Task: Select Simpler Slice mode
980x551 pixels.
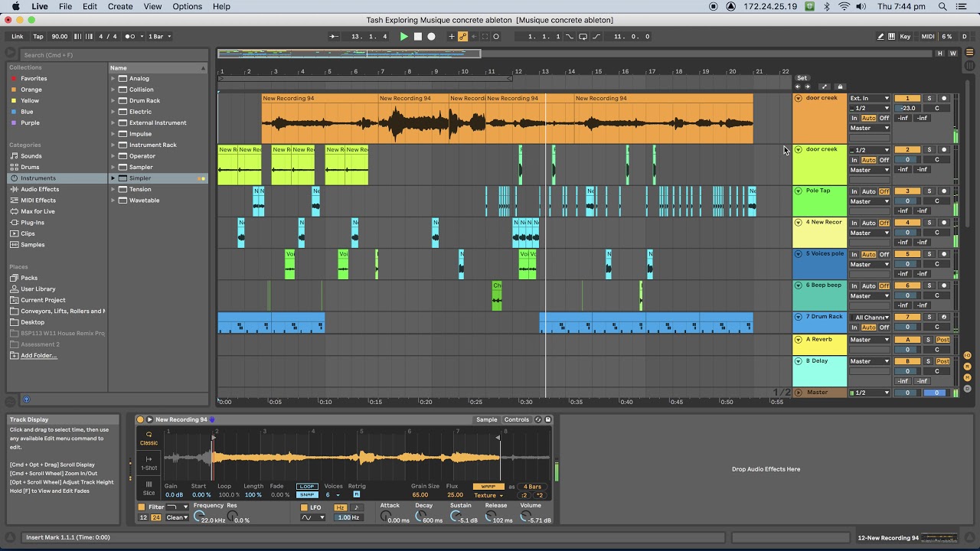Action: click(149, 487)
